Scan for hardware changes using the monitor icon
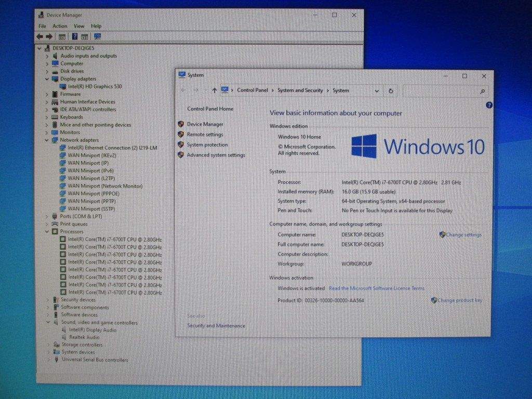 97,36
